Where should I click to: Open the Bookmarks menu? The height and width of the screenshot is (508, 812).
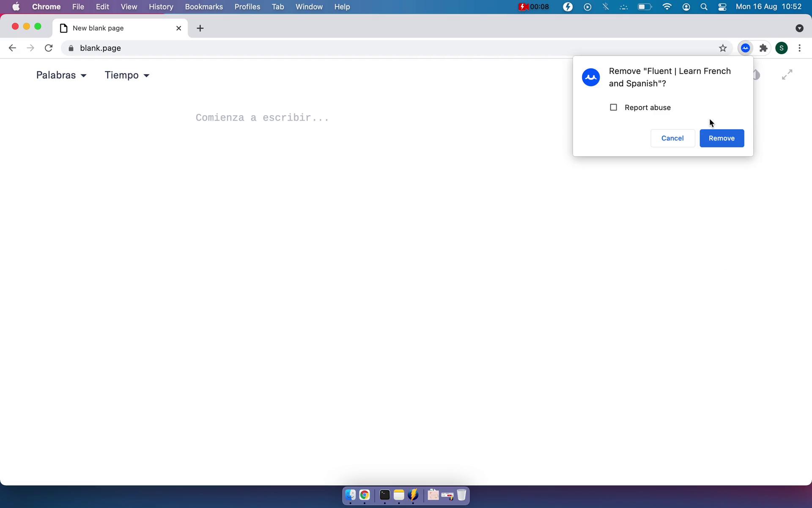(x=204, y=7)
